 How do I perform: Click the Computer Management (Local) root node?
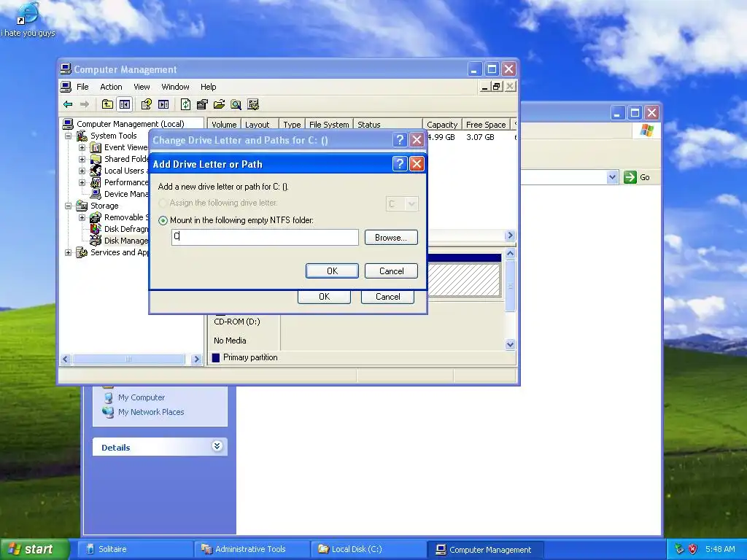(x=130, y=124)
